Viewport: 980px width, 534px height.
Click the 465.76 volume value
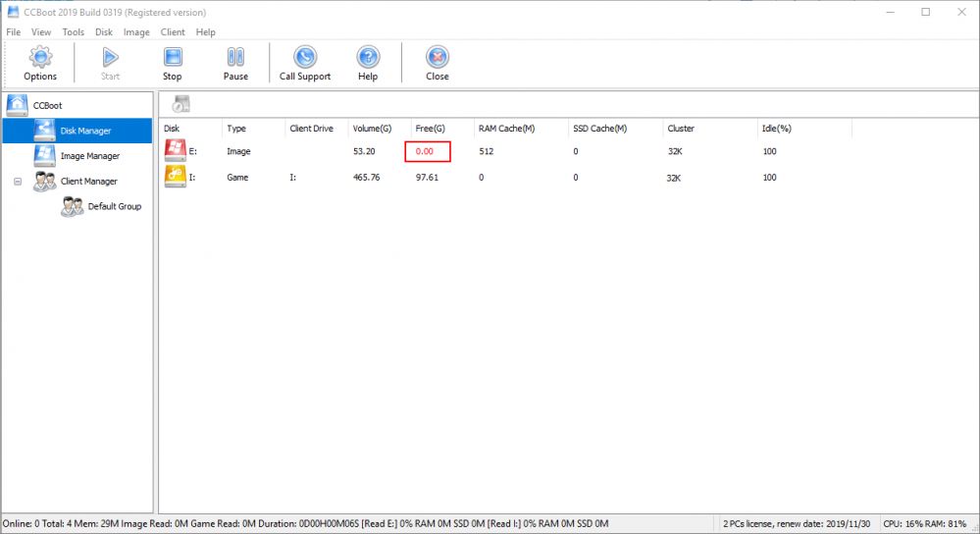point(366,178)
